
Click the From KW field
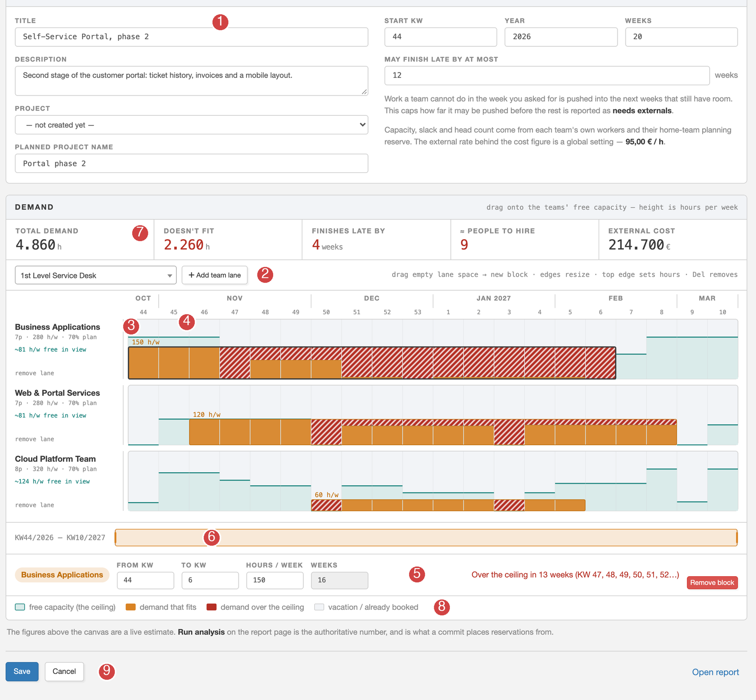[146, 580]
